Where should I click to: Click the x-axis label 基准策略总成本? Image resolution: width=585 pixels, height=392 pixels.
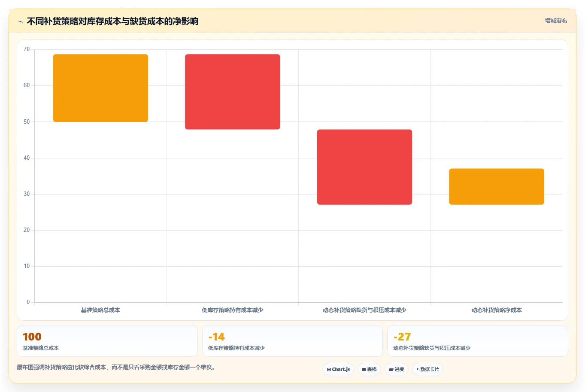[x=100, y=310]
